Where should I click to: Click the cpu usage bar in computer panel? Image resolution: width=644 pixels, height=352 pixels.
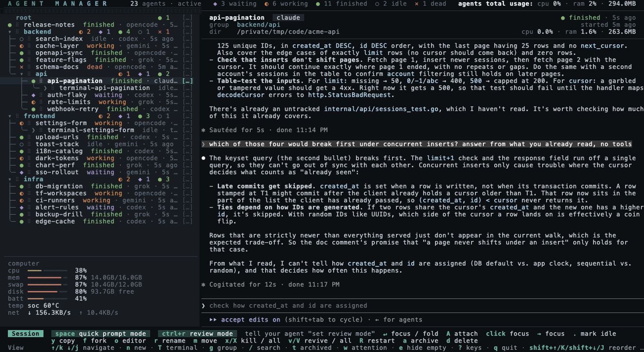coord(47,271)
